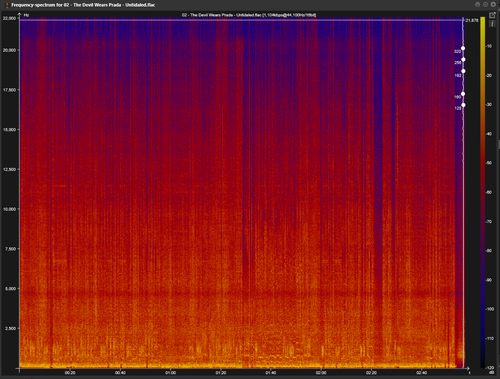Select the 160 kbps cutoff marker dot

tap(463, 94)
